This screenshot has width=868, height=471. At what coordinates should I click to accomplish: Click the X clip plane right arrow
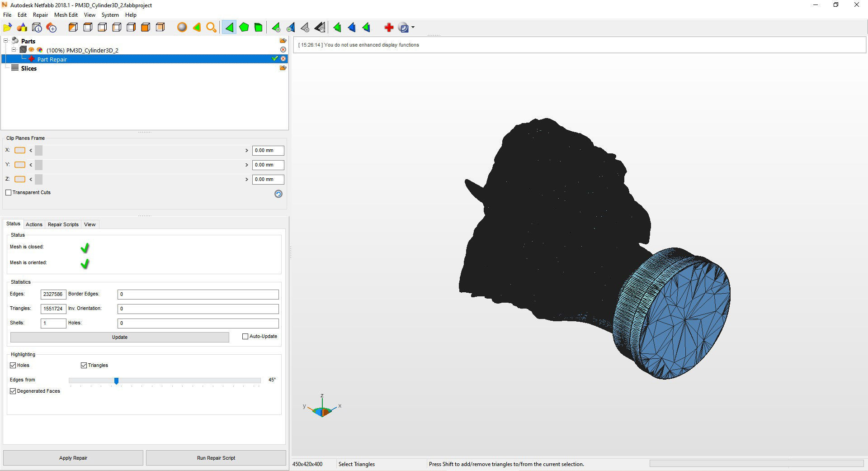247,150
